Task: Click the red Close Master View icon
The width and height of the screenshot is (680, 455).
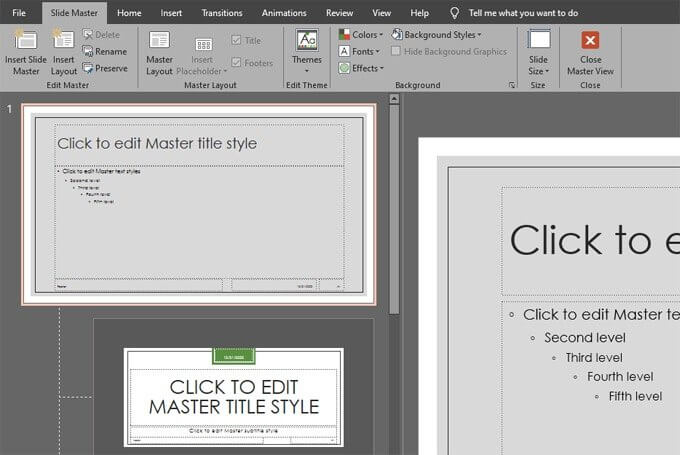Action: 590,40
